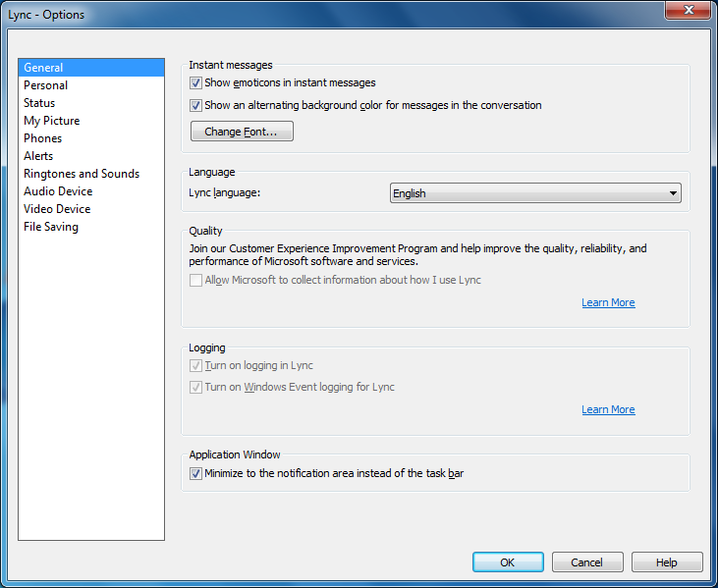Click the Customer Experience Improvement Program description
The height and width of the screenshot is (588, 718).
pos(417,255)
